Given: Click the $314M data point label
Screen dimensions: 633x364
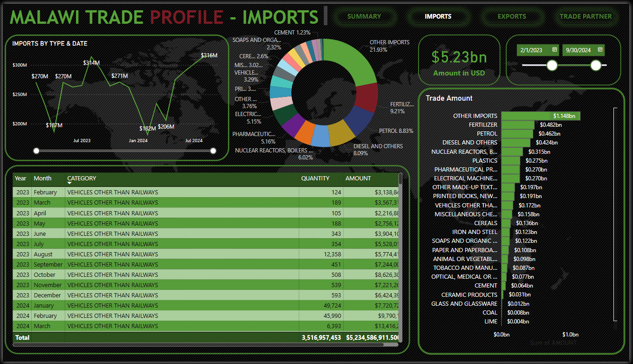Looking at the screenshot, I should [x=91, y=62].
